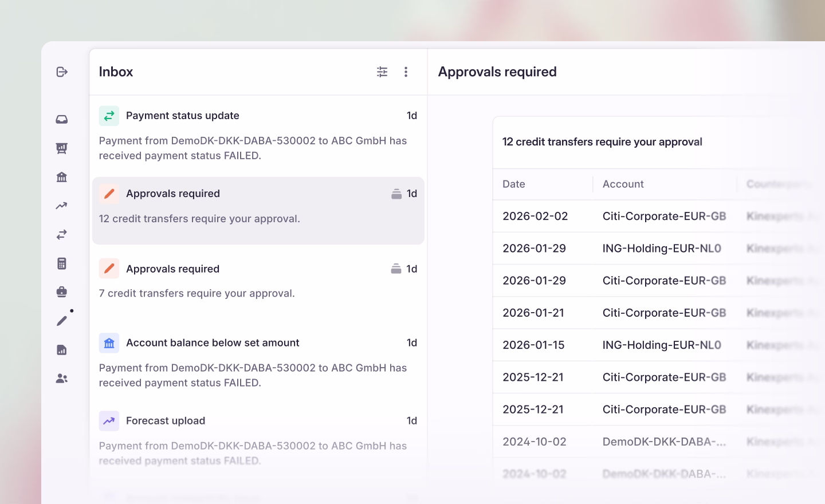Click stack icon on 12 credit transfers message
Image resolution: width=825 pixels, height=504 pixels.
pyautogui.click(x=396, y=194)
